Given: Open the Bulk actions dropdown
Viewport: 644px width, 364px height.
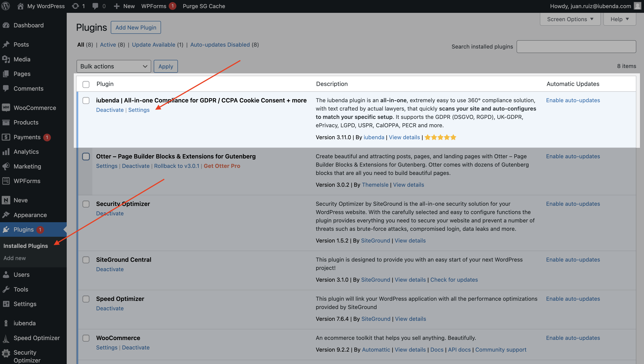Looking at the screenshot, I should click(114, 66).
